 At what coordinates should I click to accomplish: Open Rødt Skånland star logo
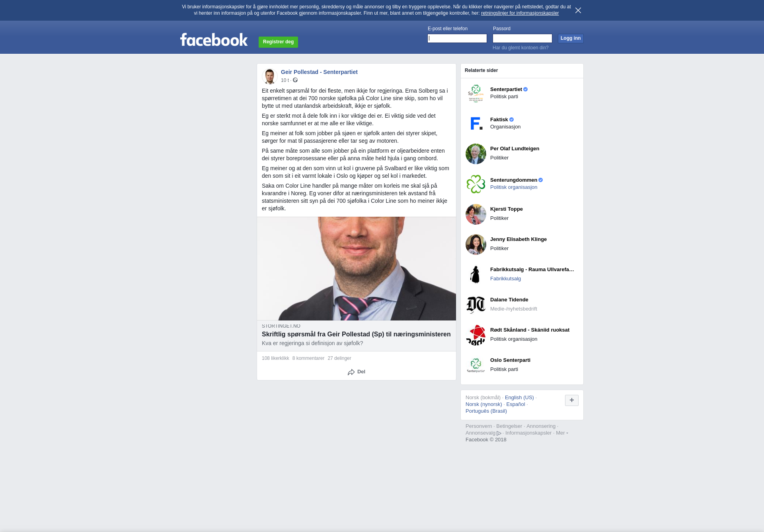(x=476, y=335)
